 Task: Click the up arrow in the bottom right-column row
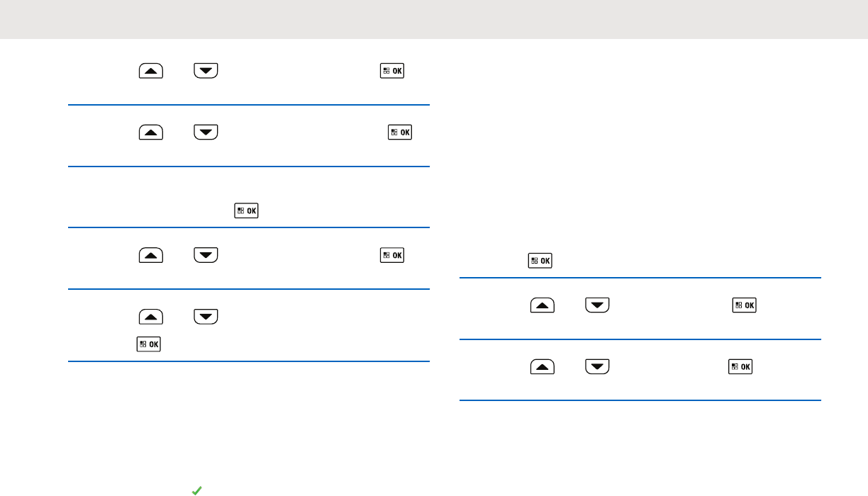click(x=542, y=366)
